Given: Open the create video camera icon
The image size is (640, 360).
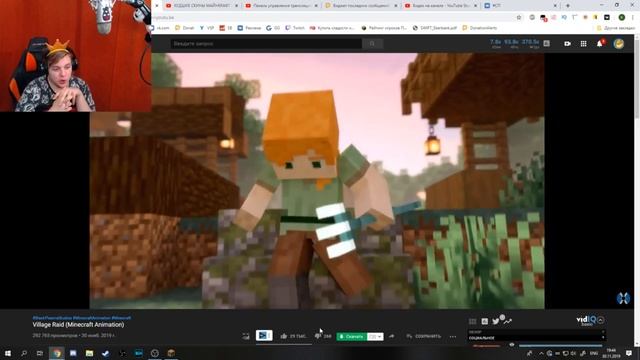Looking at the screenshot, I should click(x=567, y=44).
